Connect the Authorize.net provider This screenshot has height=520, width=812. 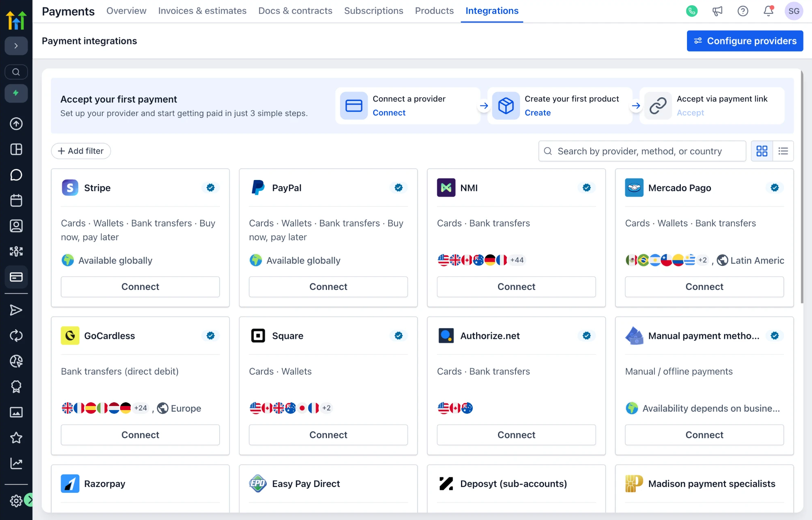(x=516, y=435)
